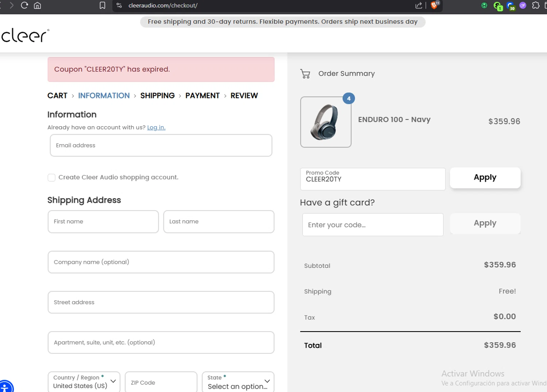Click the browser address bar URL
Screen dimensions: 547x392
[x=163, y=5]
